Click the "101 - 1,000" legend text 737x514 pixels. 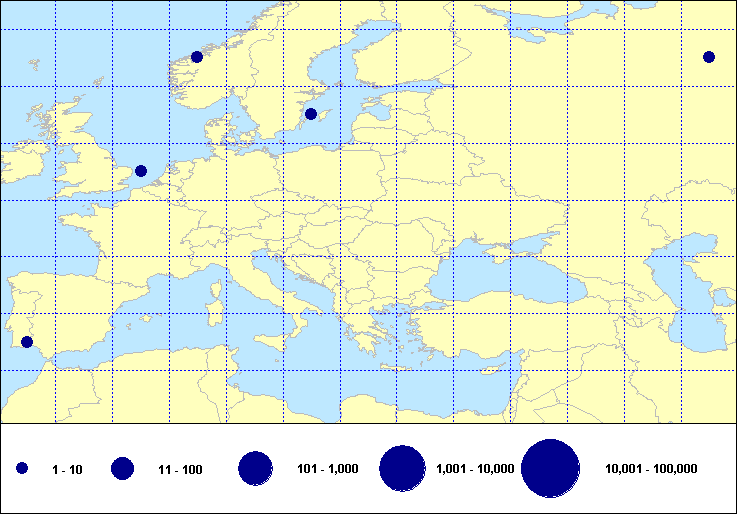coord(327,469)
